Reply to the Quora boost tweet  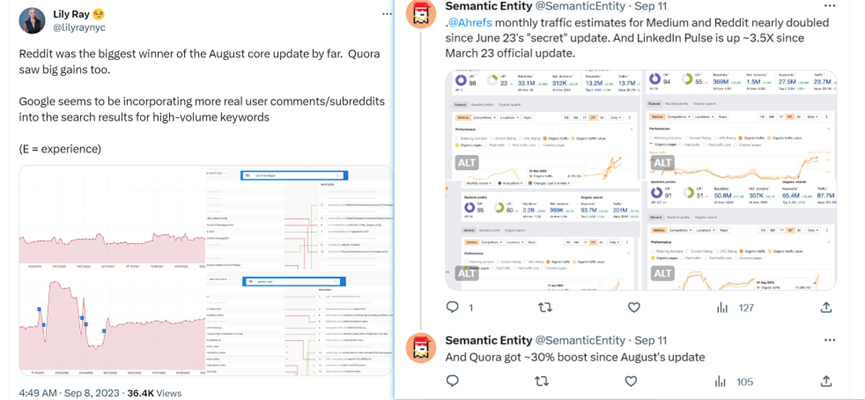point(452,381)
